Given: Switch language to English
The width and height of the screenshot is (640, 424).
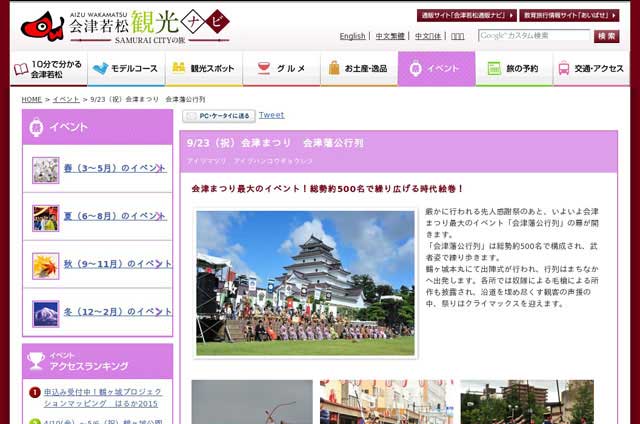Looking at the screenshot, I should [x=352, y=36].
